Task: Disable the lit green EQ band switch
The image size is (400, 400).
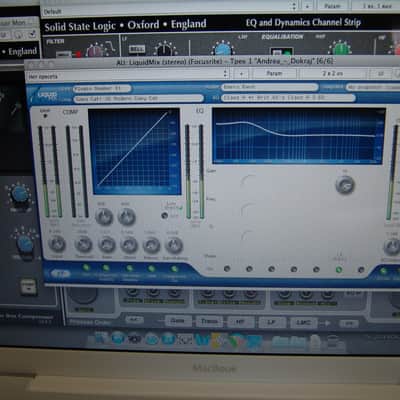Action: tap(339, 270)
